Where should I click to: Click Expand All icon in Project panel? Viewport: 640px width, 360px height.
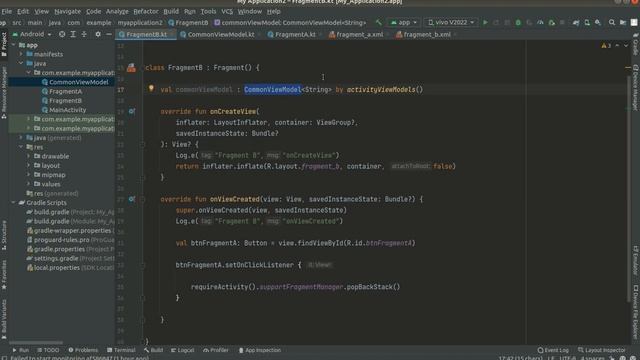coord(73,34)
